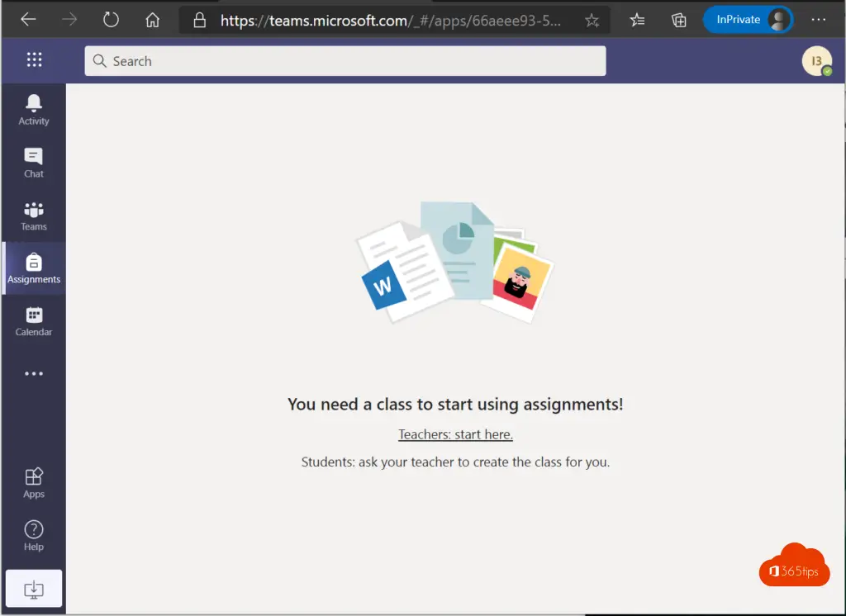Open the browser favorites list
The image size is (846, 616).
coord(637,21)
